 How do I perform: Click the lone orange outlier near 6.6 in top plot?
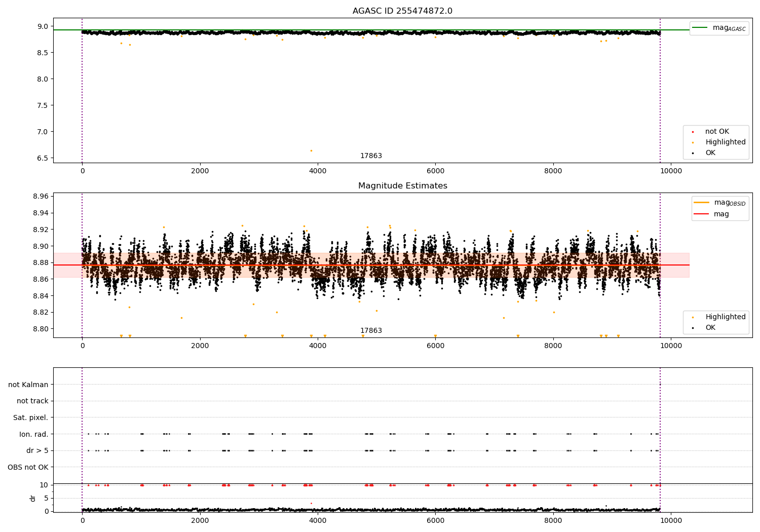(x=311, y=150)
